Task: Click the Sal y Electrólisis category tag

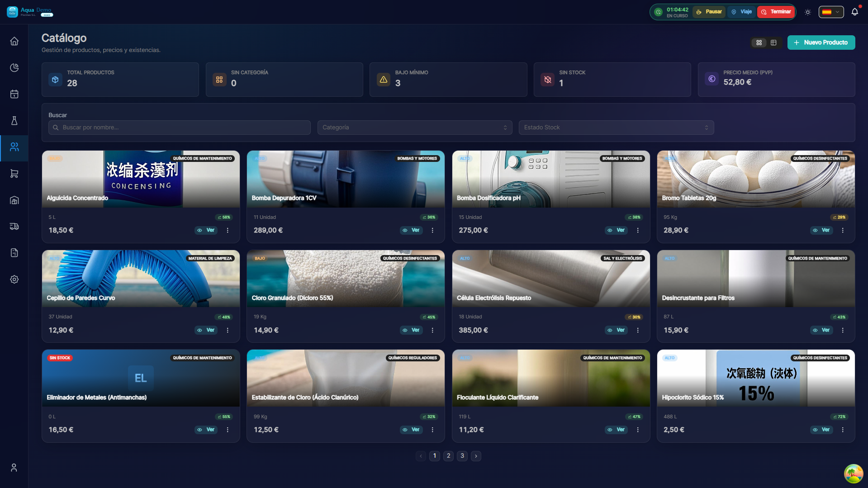Action: [623, 259]
